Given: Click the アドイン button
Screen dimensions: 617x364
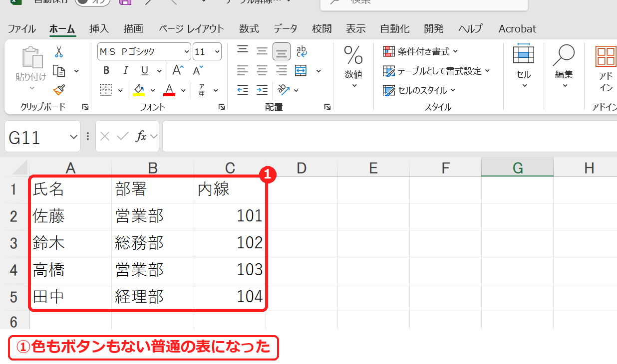Looking at the screenshot, I should pos(606,69).
